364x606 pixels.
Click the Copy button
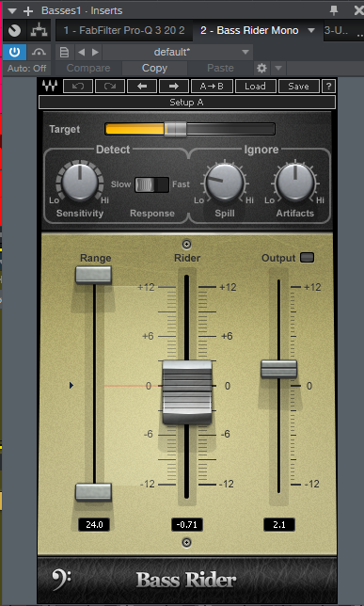pos(154,69)
